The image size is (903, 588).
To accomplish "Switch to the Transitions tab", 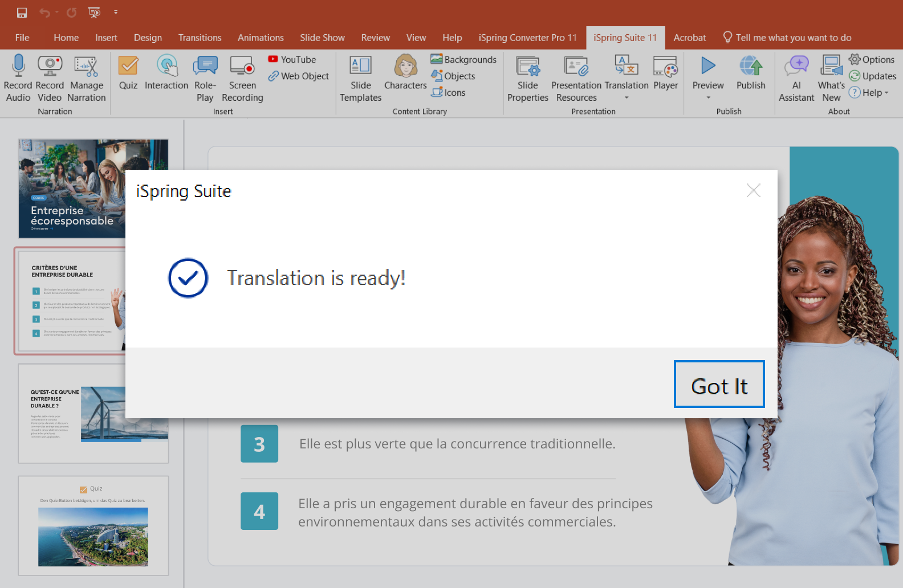I will tap(200, 38).
